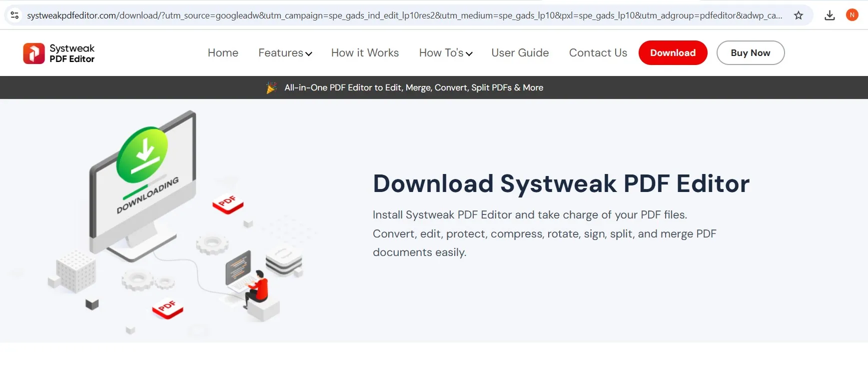
Task: Go to How it Works page
Action: pyautogui.click(x=365, y=53)
